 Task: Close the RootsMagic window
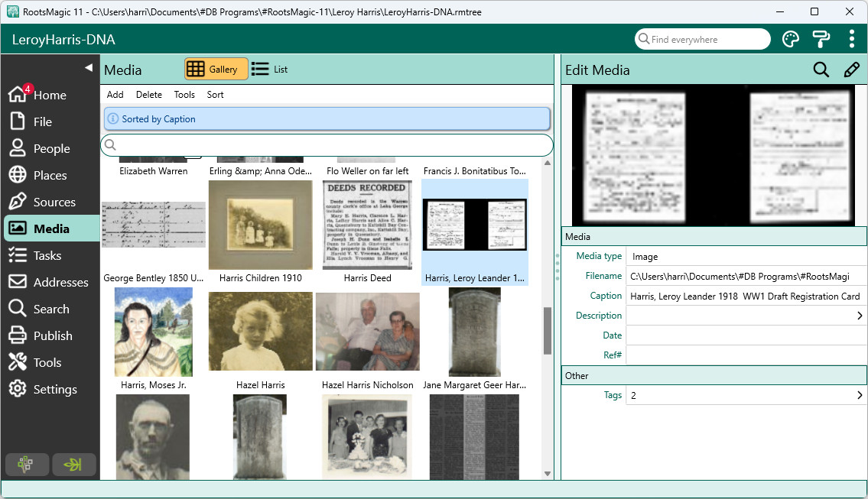coord(850,11)
